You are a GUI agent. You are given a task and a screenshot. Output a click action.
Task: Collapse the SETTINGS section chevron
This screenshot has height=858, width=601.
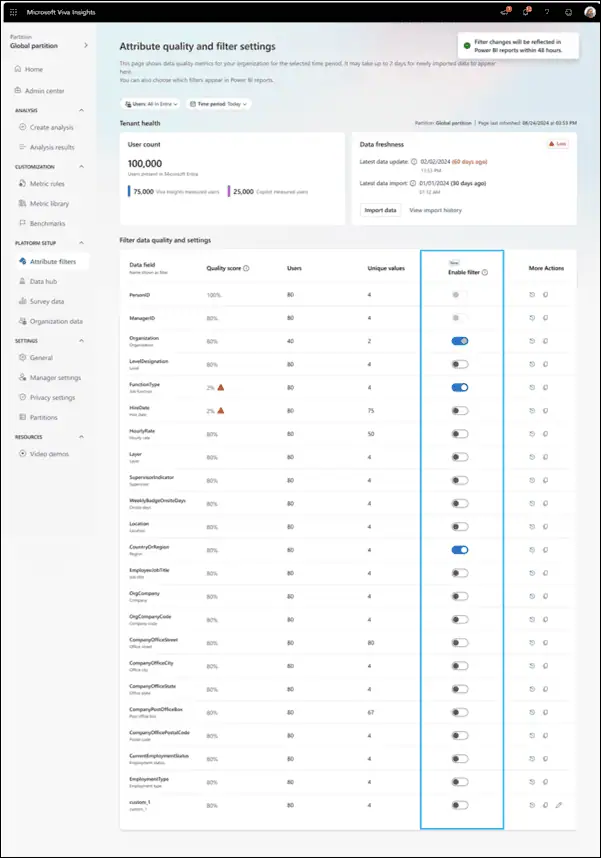click(82, 341)
